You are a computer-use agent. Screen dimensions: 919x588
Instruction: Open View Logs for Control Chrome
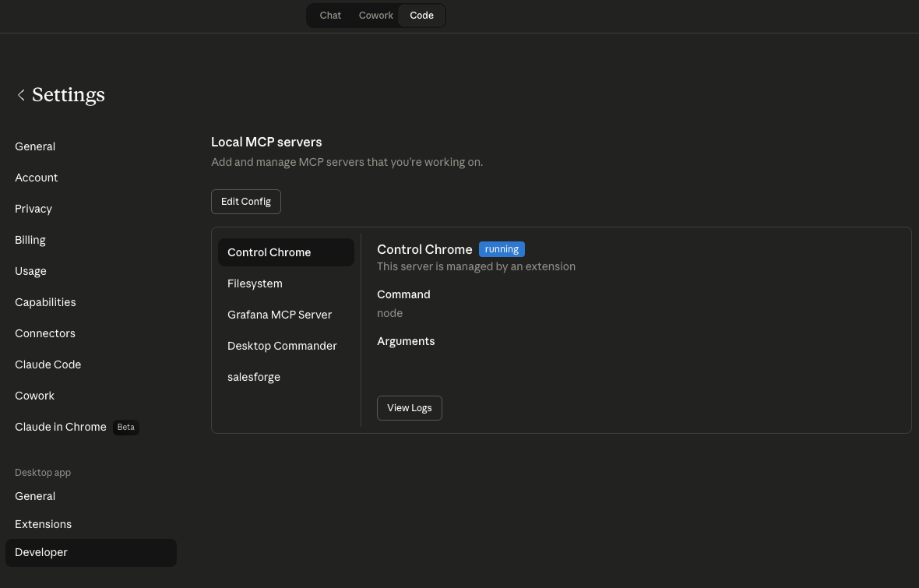pyautogui.click(x=409, y=408)
